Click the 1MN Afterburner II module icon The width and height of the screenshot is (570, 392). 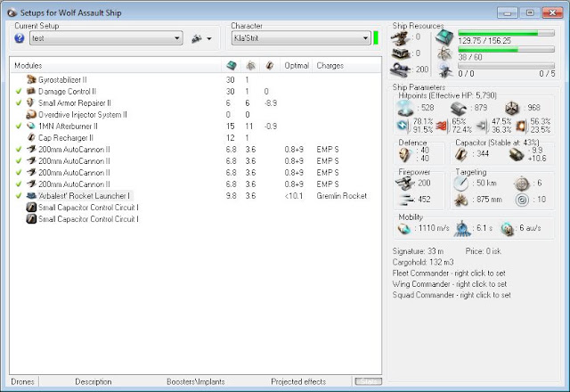tap(31, 127)
